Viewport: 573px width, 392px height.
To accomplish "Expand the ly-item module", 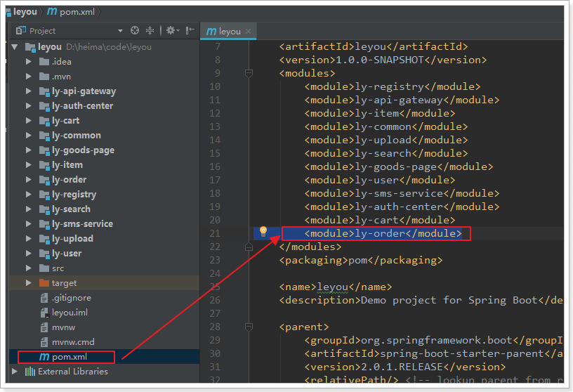I will [x=28, y=165].
